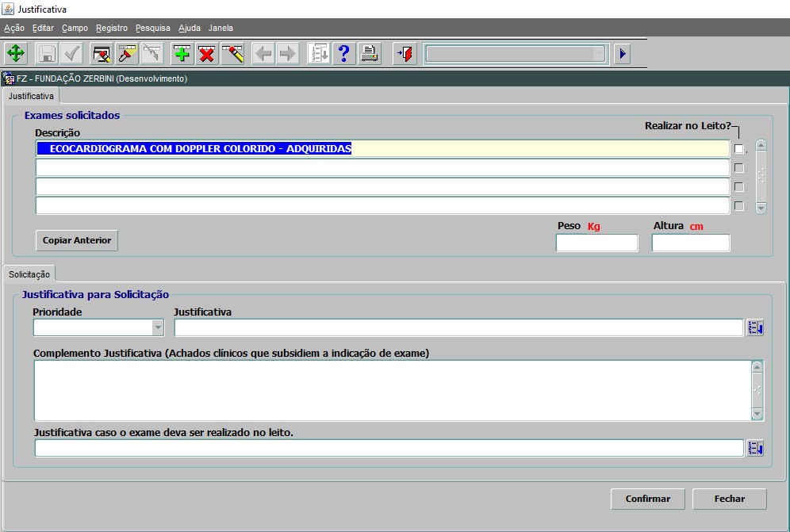This screenshot has height=532, width=790.
Task: Open the Prioridade dropdown
Action: coord(158,327)
